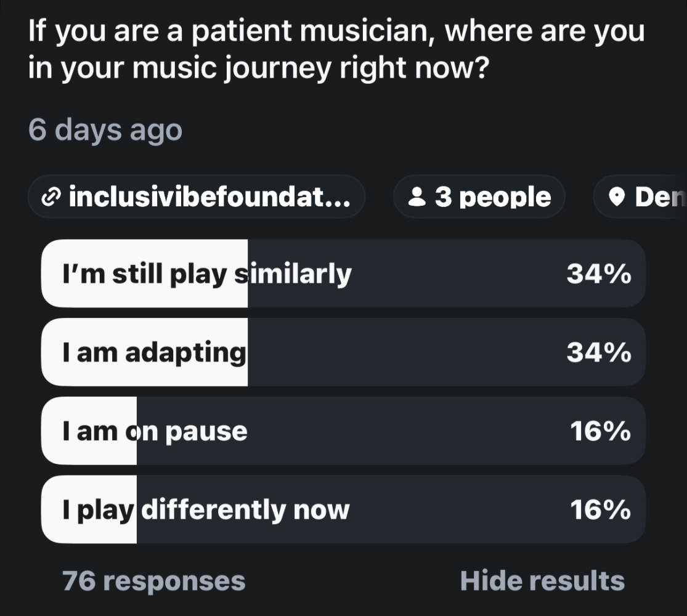Screen dimensions: 687x616
Task: Open the inclusivibefoundat... link chip
Action: tap(197, 197)
